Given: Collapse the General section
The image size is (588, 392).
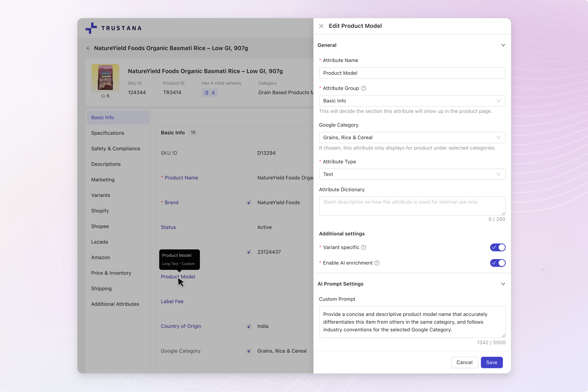Looking at the screenshot, I should click(503, 45).
